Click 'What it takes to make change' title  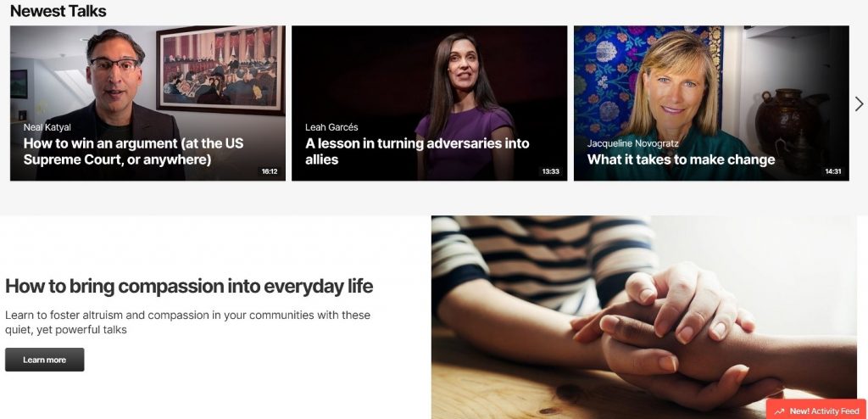pyautogui.click(x=681, y=159)
